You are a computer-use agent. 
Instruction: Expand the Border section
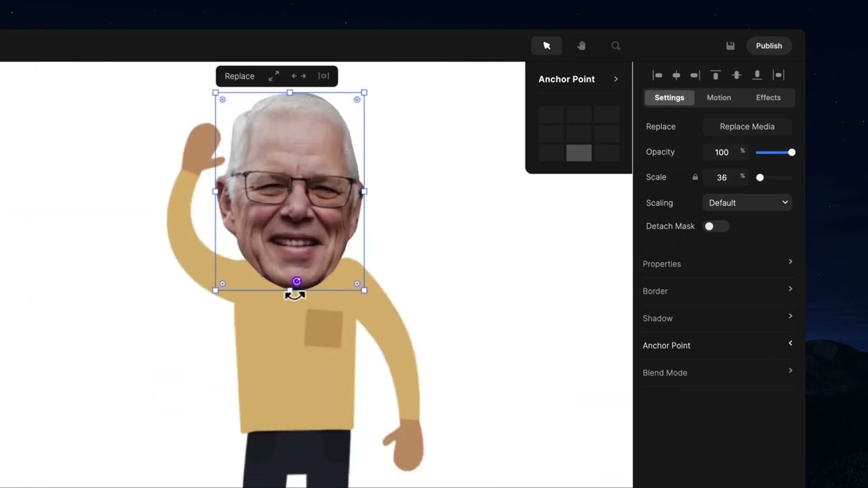[717, 291]
